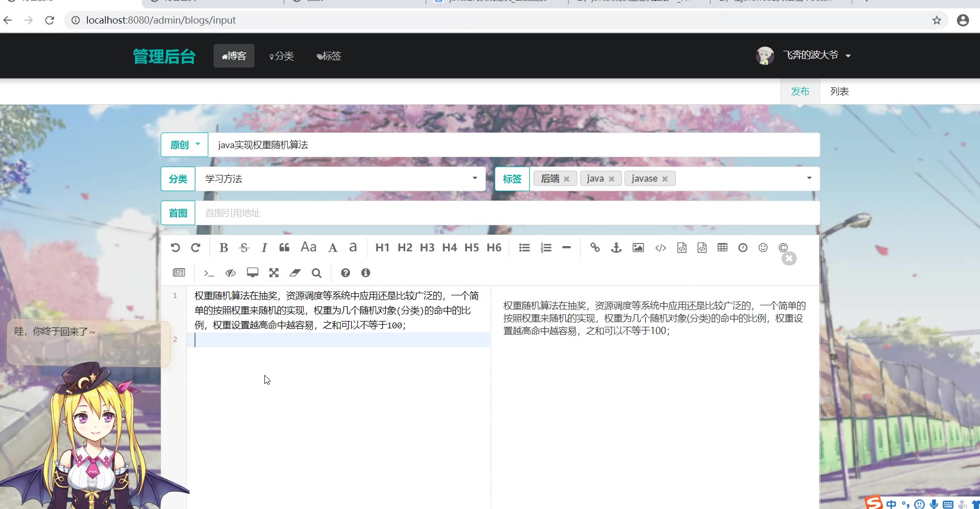The height and width of the screenshot is (509, 980).
Task: Go to 分类 in navigation
Action: point(282,56)
